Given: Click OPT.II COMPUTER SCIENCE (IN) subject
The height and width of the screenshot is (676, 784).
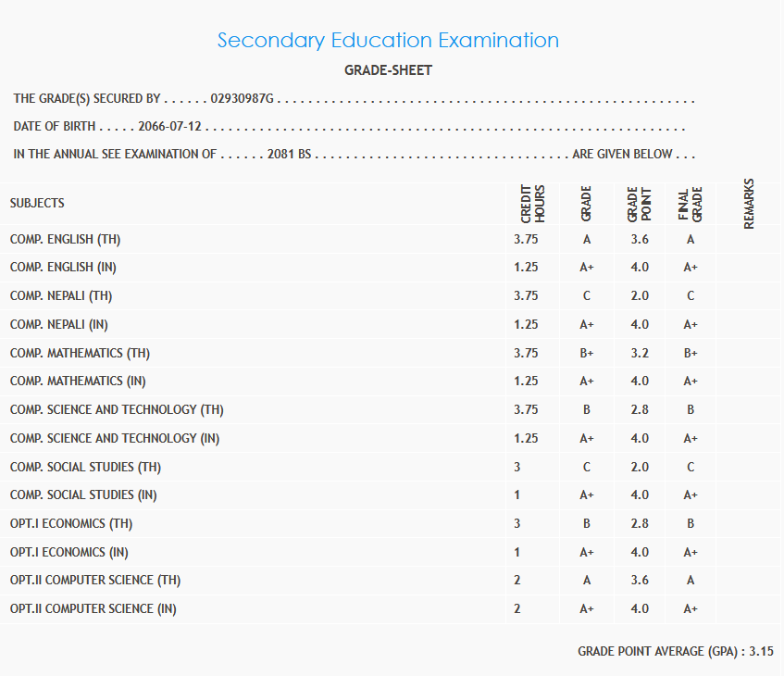Looking at the screenshot, I should tap(93, 608).
